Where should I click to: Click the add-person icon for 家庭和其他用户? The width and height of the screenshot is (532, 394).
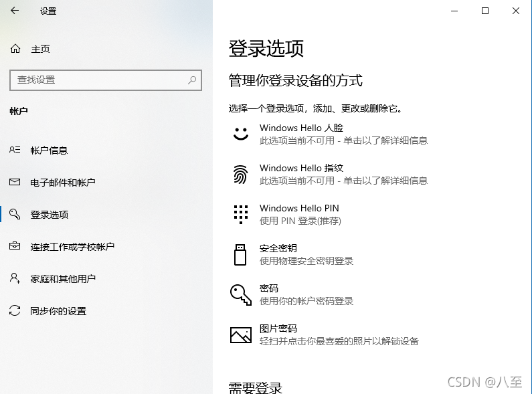pyautogui.click(x=15, y=278)
